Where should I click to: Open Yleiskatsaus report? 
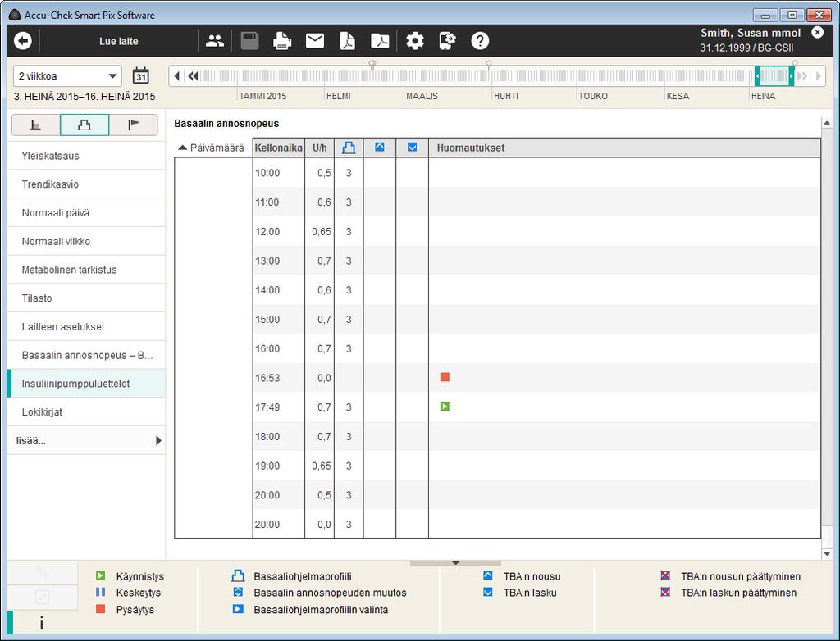point(86,156)
